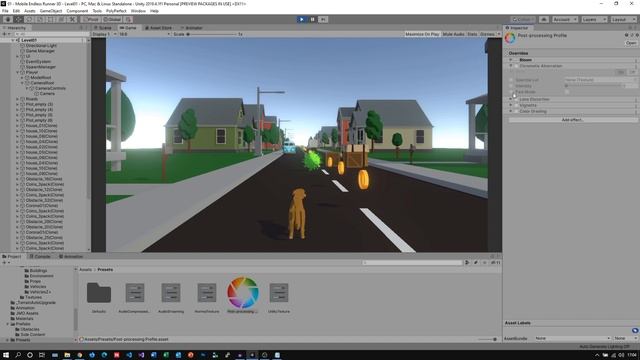Click the Pause button
Screen dimensions: 640x360
[x=312, y=19]
